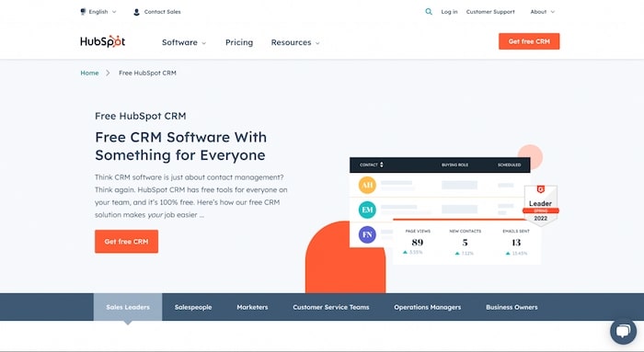Image resolution: width=644 pixels, height=352 pixels.
Task: Click the New Contacts 5 stat
Action: point(465,242)
